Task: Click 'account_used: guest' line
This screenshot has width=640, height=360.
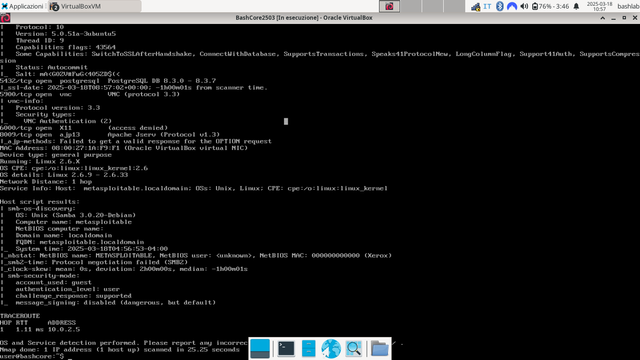Action: click(53, 282)
